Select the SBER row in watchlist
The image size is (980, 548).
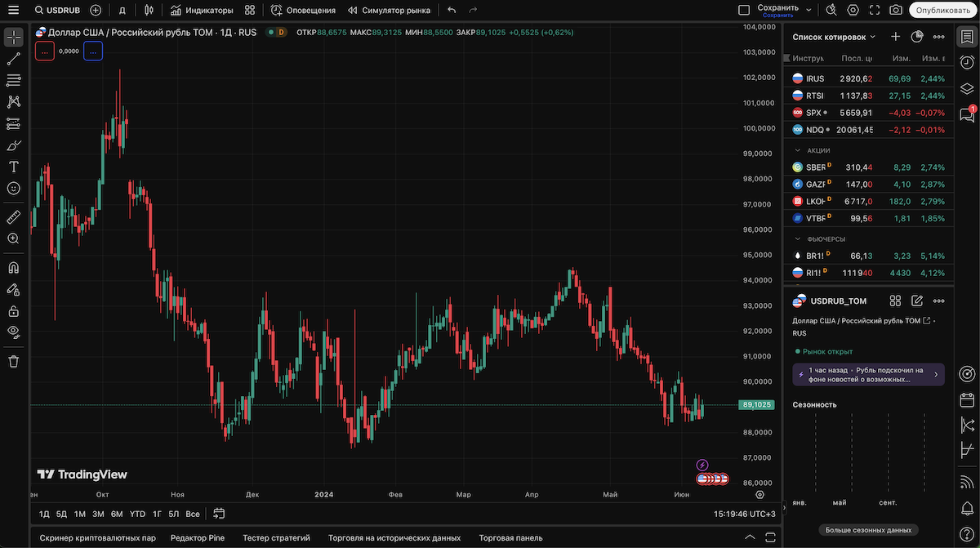868,167
